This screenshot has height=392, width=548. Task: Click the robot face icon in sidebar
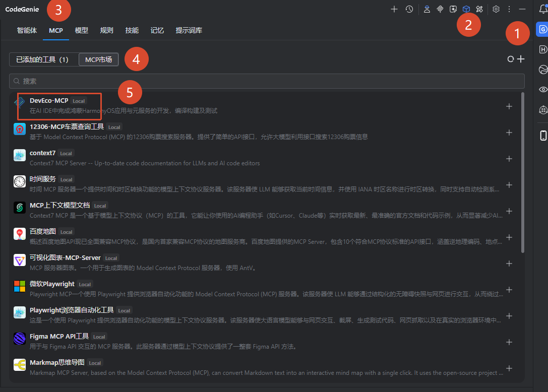543,110
